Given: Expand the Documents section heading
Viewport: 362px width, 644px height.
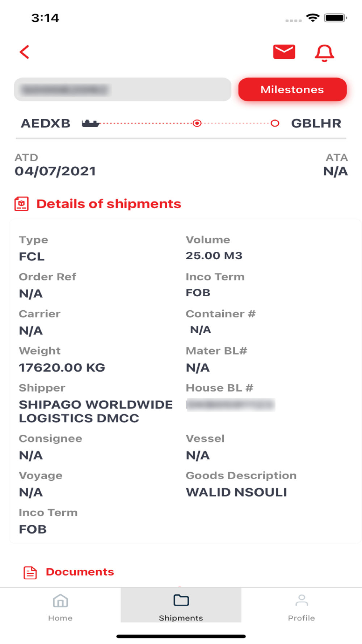Looking at the screenshot, I should click(x=80, y=572).
